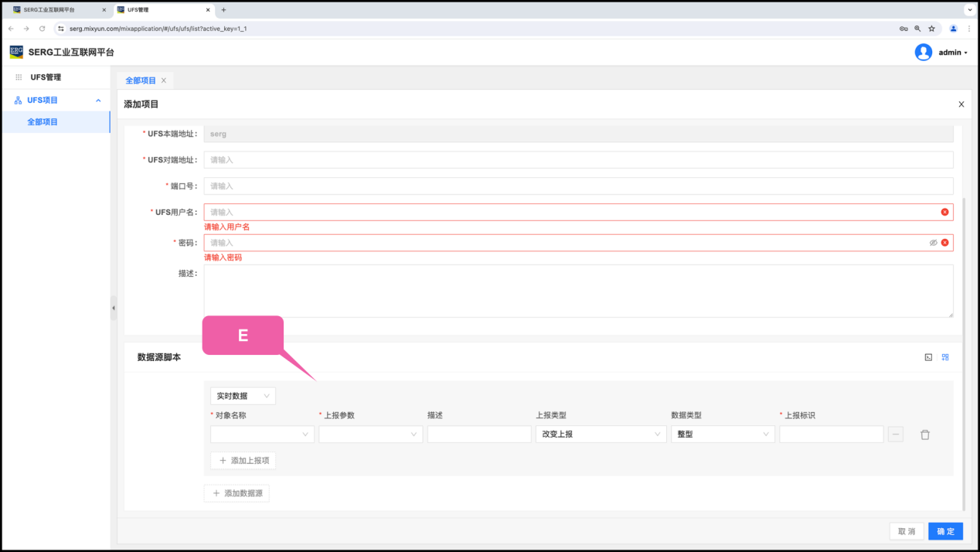Image resolution: width=980 pixels, height=552 pixels.
Task: Clear the 密码 field using red X icon
Action: point(944,243)
